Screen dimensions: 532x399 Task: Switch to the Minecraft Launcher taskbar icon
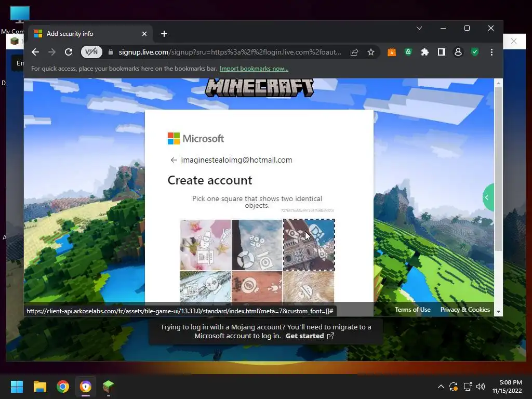(108, 387)
